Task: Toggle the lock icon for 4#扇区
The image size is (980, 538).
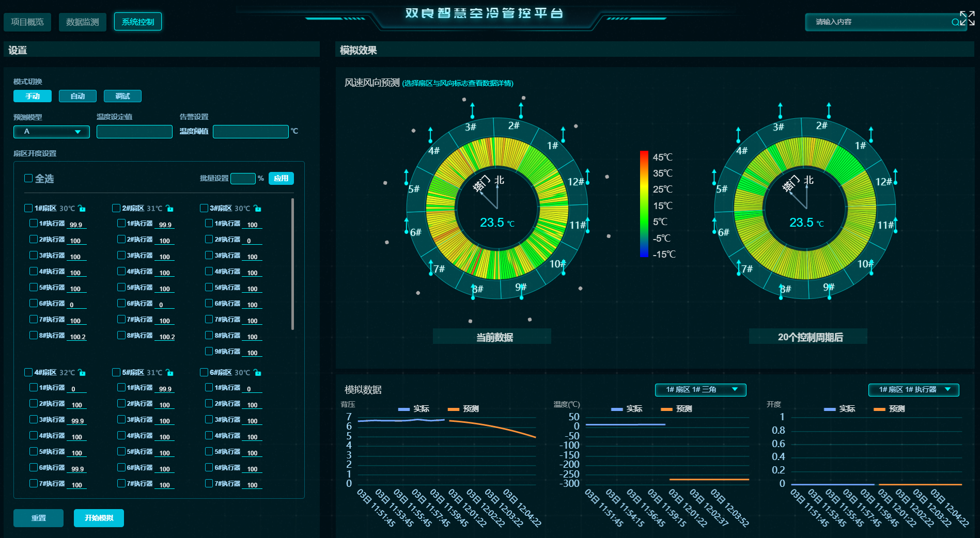Action: point(82,373)
